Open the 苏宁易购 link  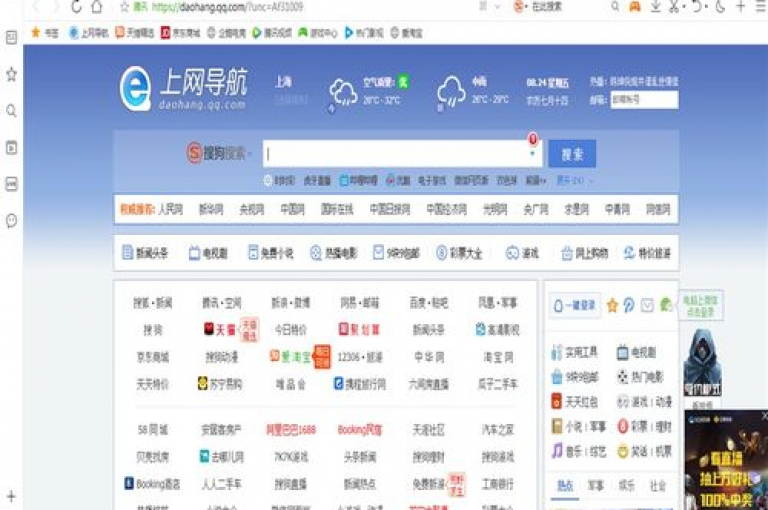tap(220, 384)
